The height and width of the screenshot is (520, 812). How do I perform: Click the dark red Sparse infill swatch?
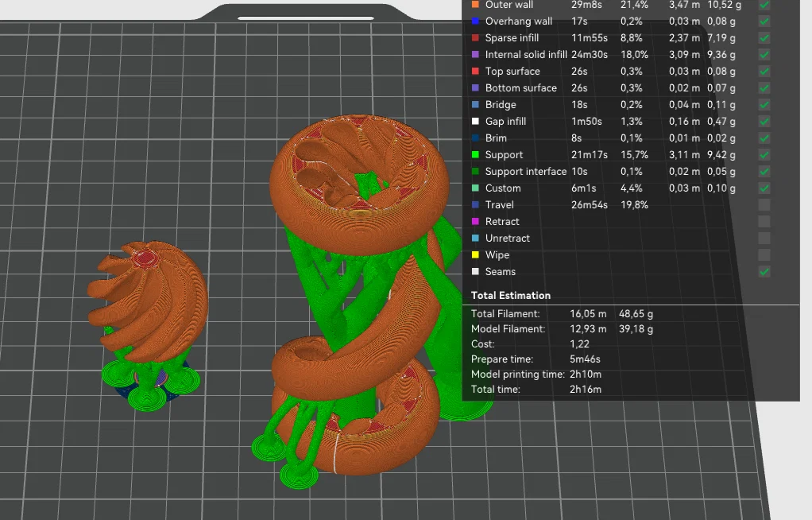coord(475,38)
